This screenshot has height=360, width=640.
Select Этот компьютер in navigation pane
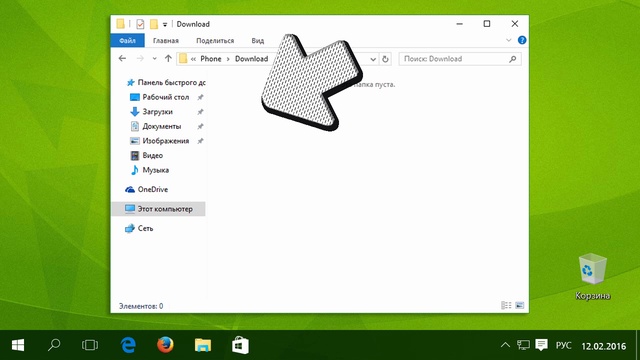(x=159, y=209)
